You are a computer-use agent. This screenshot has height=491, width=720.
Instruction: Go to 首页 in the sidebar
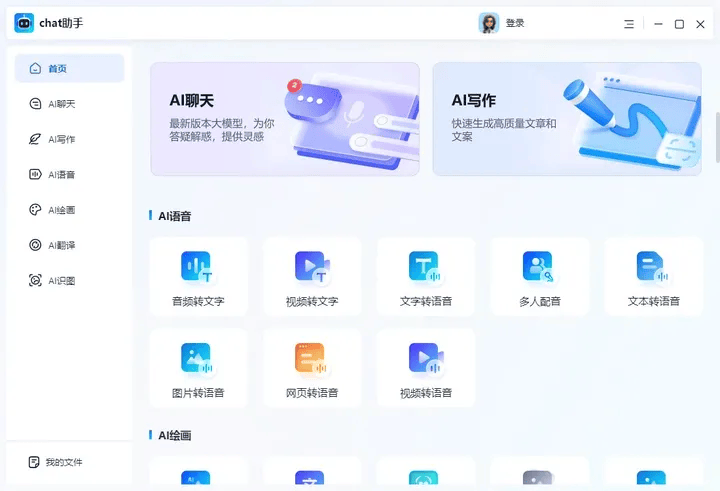(69, 68)
